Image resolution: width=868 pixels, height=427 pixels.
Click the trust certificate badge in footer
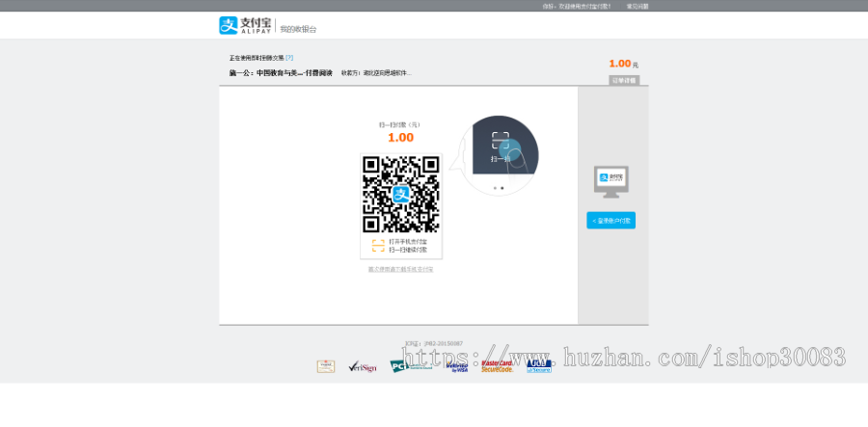pyautogui.click(x=326, y=366)
